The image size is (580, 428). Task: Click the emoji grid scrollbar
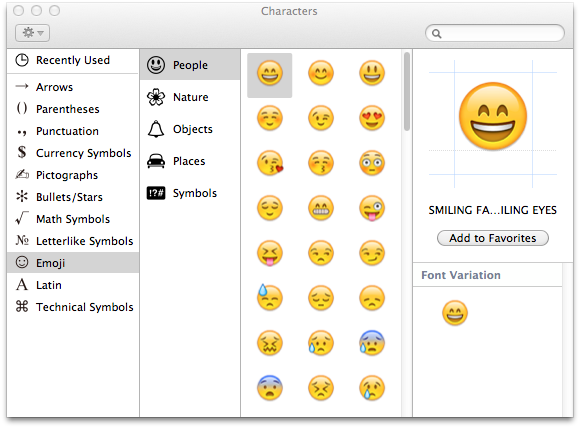(x=407, y=91)
